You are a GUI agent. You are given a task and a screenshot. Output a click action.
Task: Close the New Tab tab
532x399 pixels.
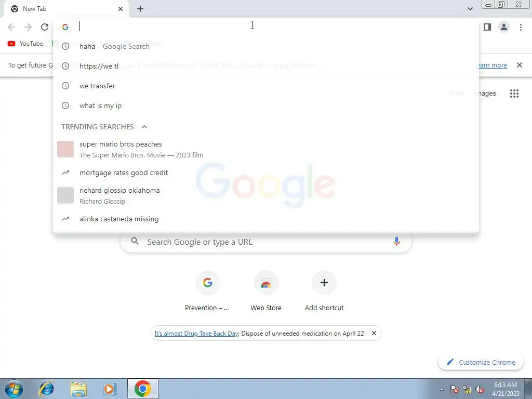(121, 9)
